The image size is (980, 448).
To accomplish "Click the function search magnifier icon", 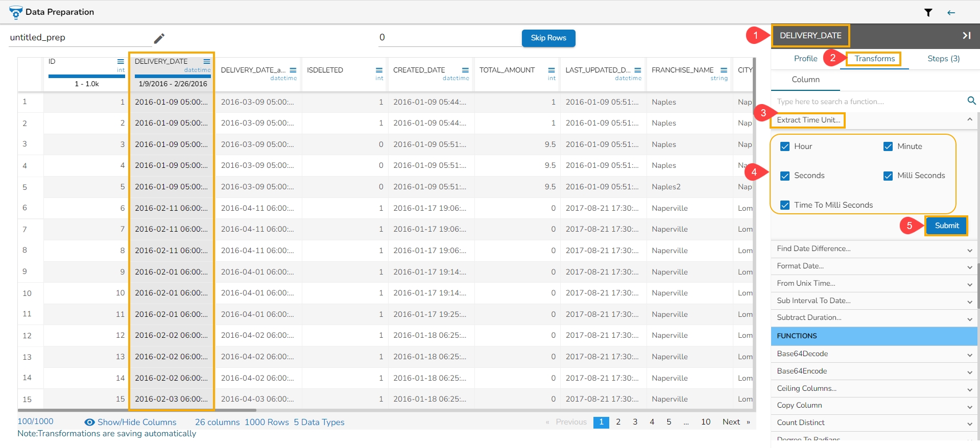I will point(971,101).
